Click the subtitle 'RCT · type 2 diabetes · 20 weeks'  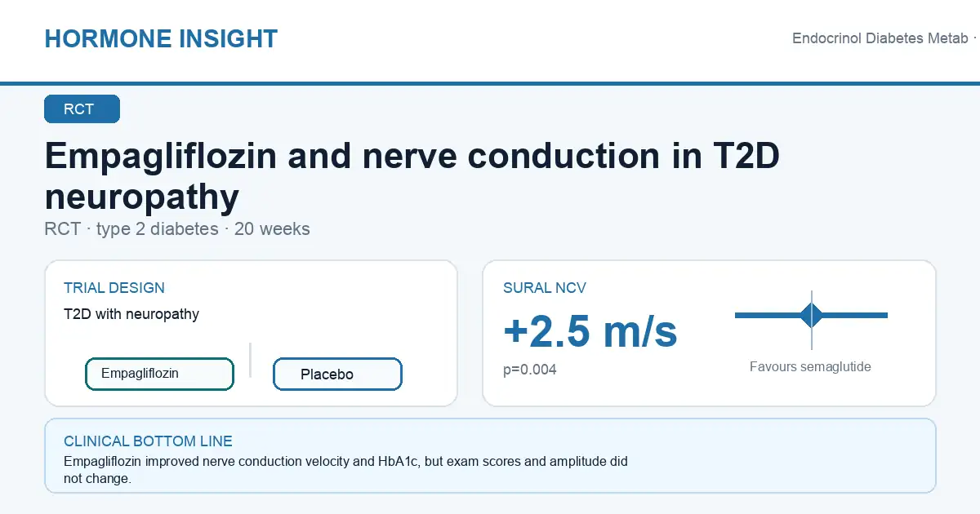[177, 229]
